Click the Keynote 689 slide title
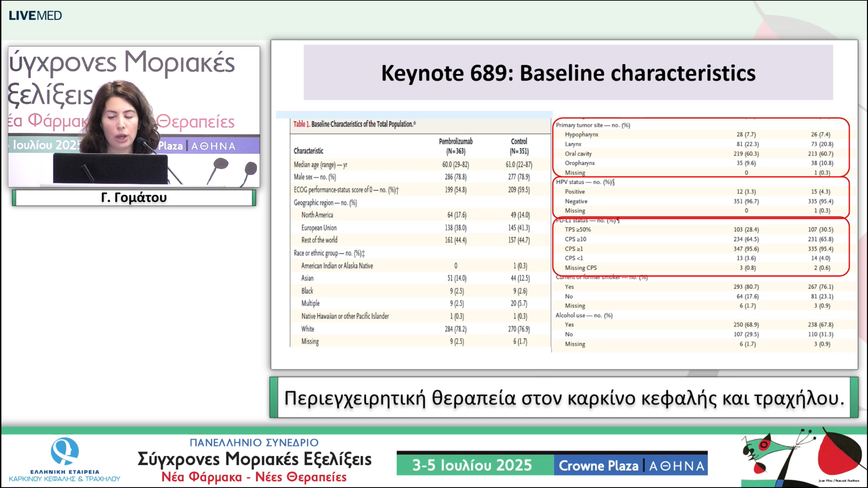 568,73
